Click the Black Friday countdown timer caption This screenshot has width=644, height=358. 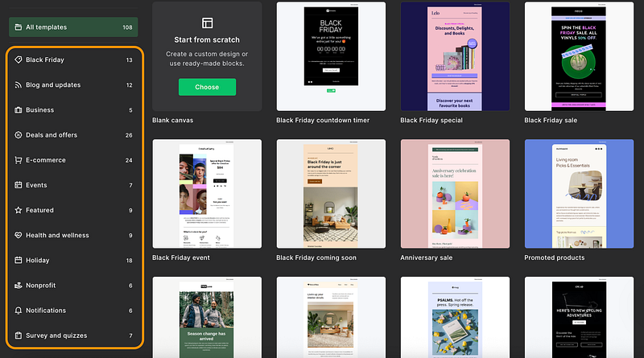(x=323, y=121)
